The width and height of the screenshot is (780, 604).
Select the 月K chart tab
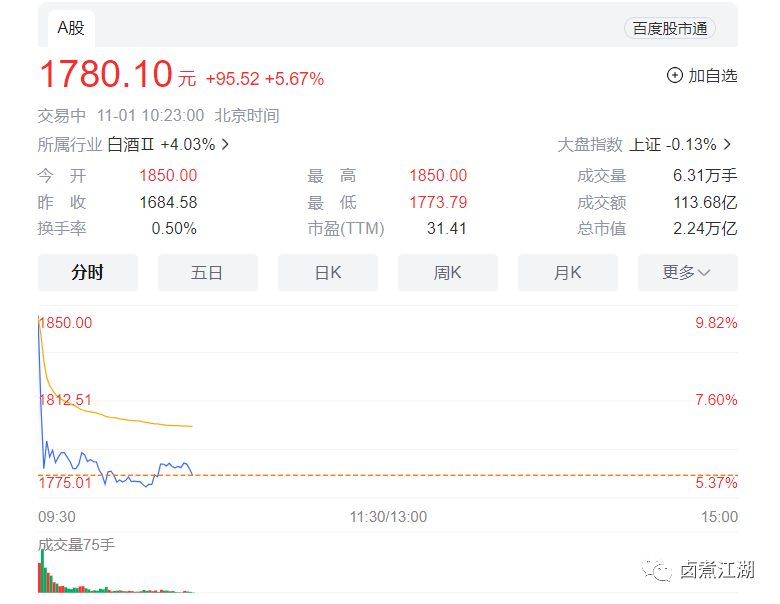point(567,273)
